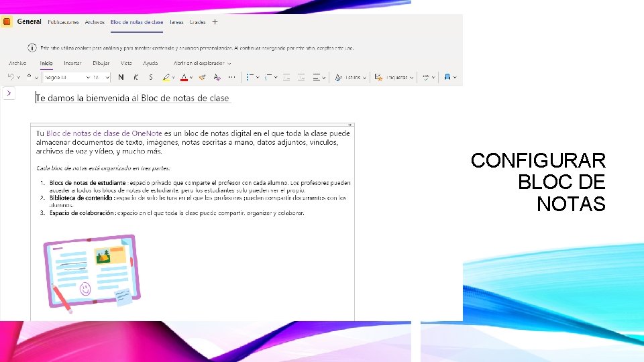Open Bloc de notas de clase de OneNote link
Screen dimensions: 644x362
click(x=105, y=133)
